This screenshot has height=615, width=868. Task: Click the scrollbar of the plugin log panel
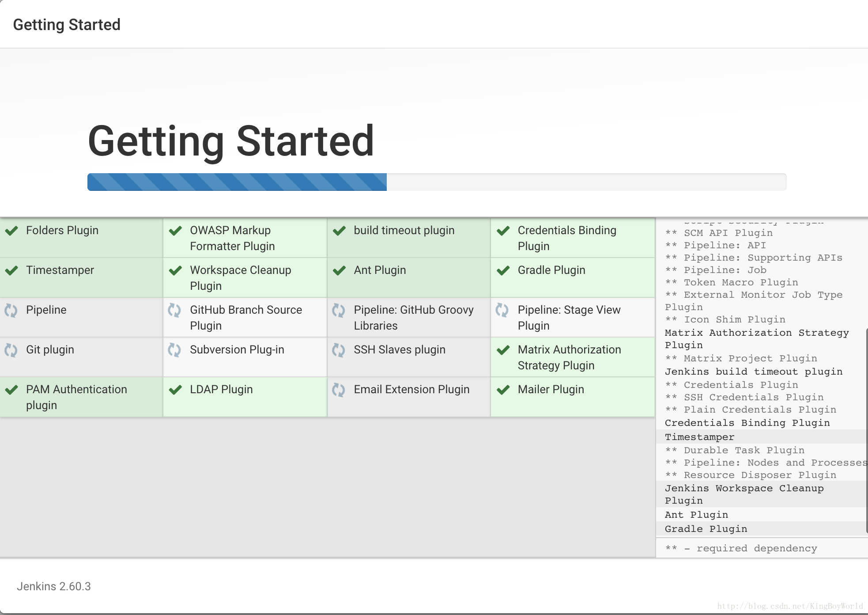866,431
